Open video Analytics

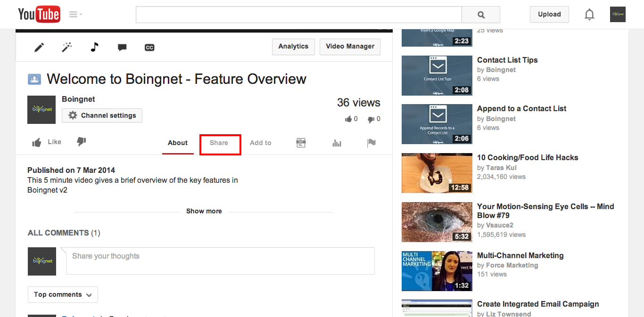(x=293, y=47)
